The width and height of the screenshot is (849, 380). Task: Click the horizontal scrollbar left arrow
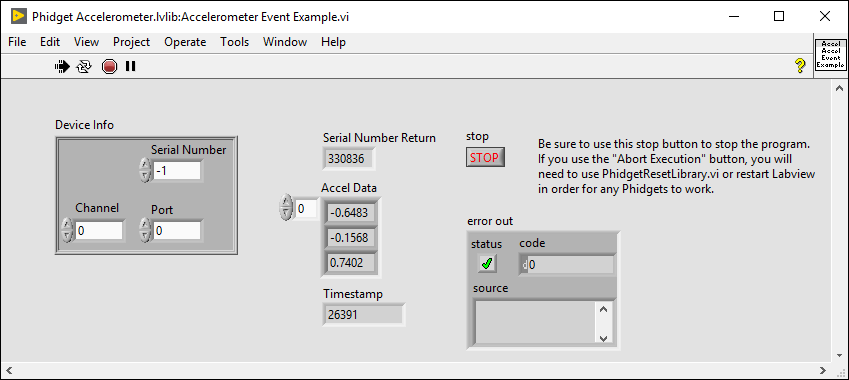[x=9, y=371]
